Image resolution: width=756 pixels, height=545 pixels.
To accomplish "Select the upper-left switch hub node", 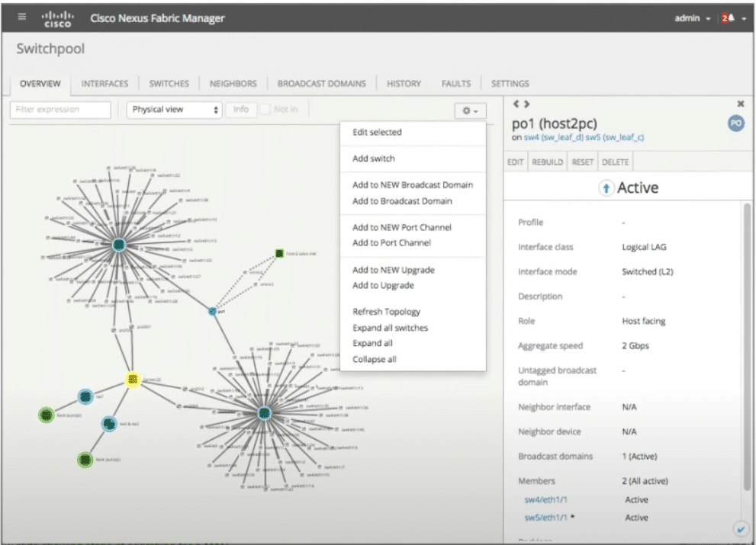I will pos(118,245).
